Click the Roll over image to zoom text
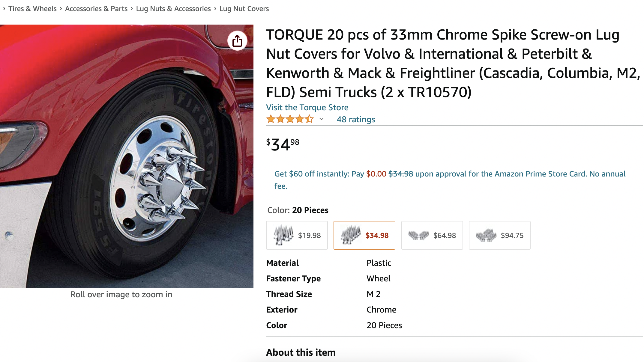The width and height of the screenshot is (644, 362). point(121,295)
